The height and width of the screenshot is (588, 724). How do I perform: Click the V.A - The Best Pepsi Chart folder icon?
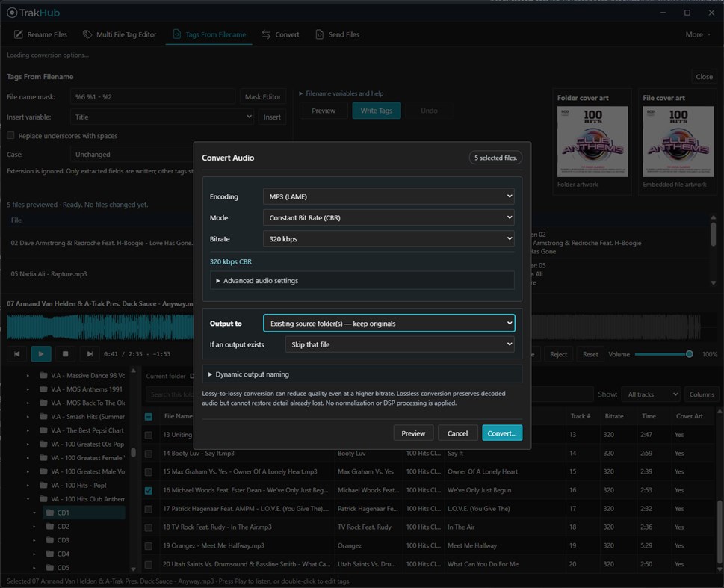tap(44, 430)
